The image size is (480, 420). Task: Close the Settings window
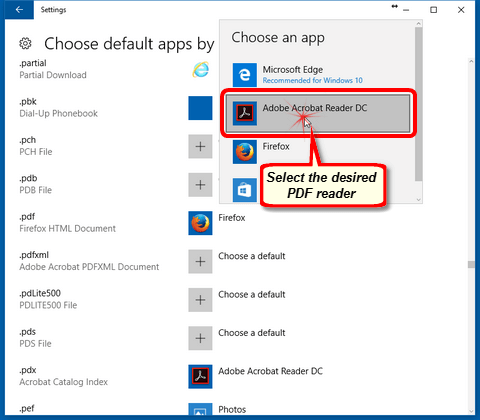point(461,10)
